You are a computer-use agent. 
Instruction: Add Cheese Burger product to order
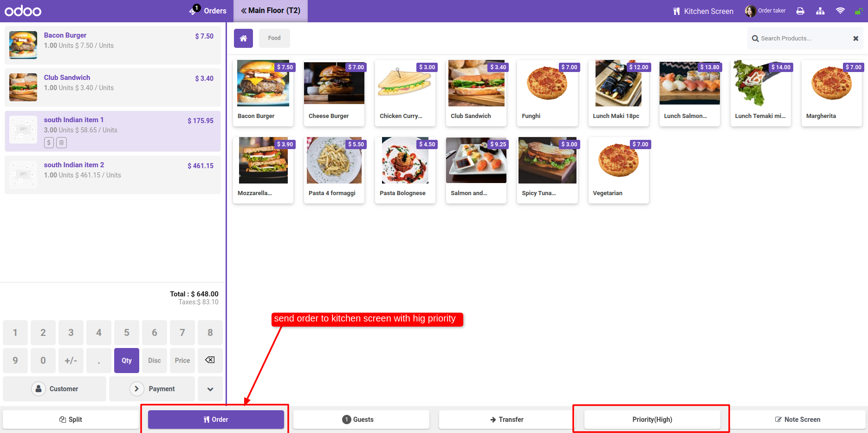pyautogui.click(x=334, y=93)
